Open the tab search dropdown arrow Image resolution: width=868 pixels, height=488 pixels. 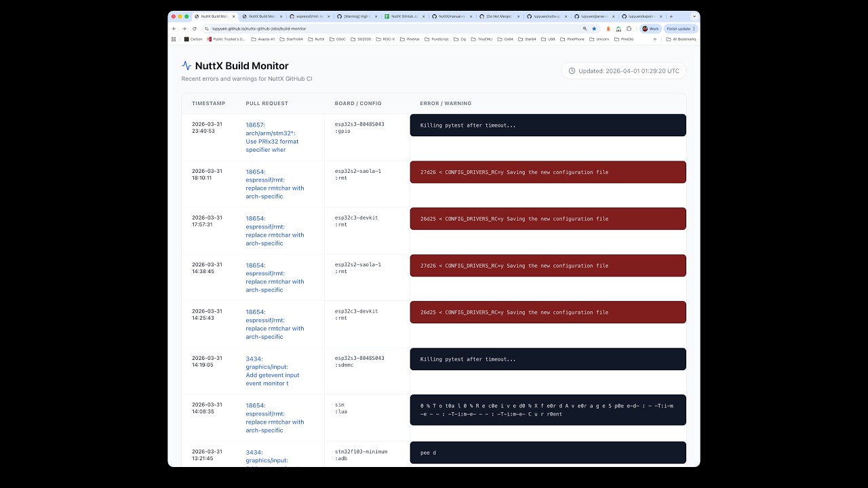694,16
